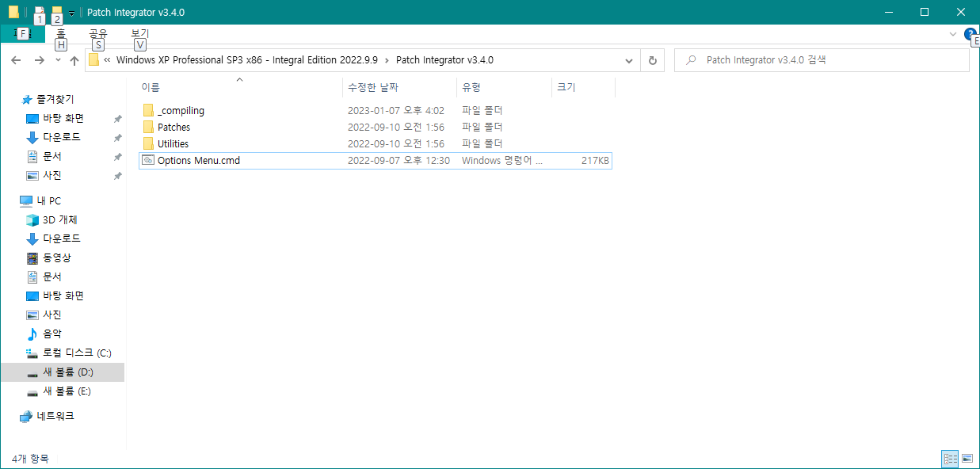Click the New folder quick access icon
The width and height of the screenshot is (980, 469).
[x=56, y=13]
